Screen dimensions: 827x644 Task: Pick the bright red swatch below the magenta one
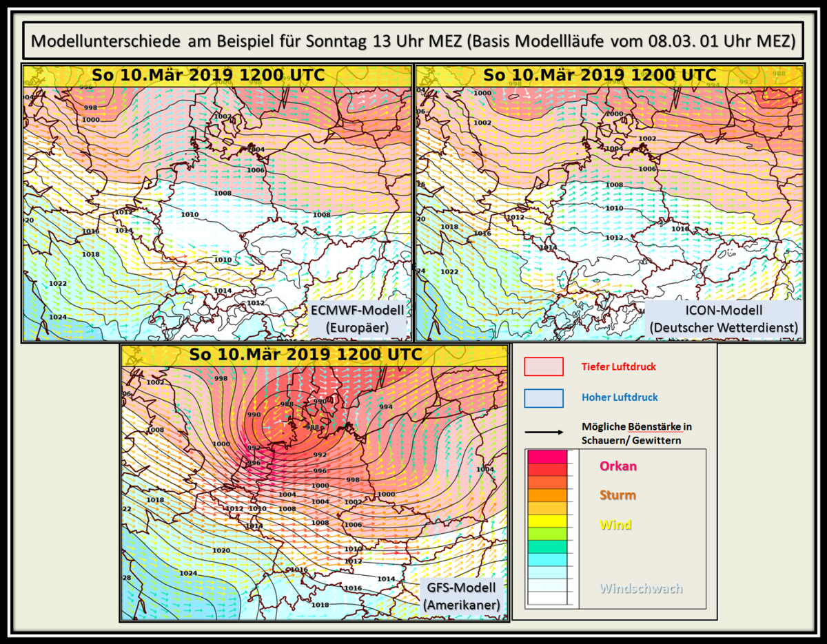547,469
